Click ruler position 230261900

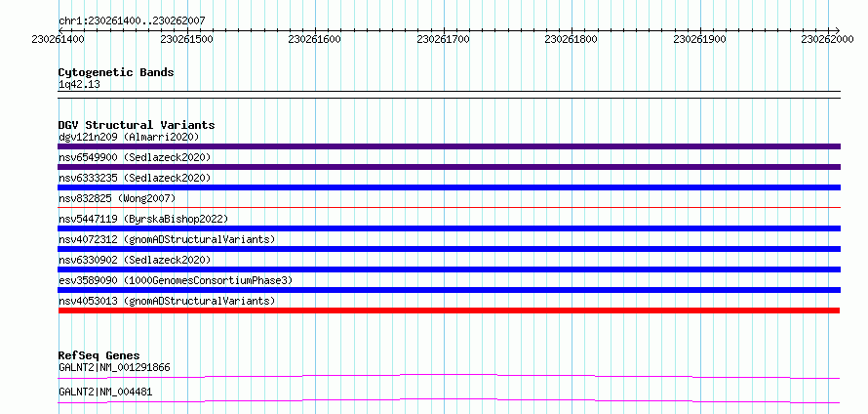click(700, 39)
